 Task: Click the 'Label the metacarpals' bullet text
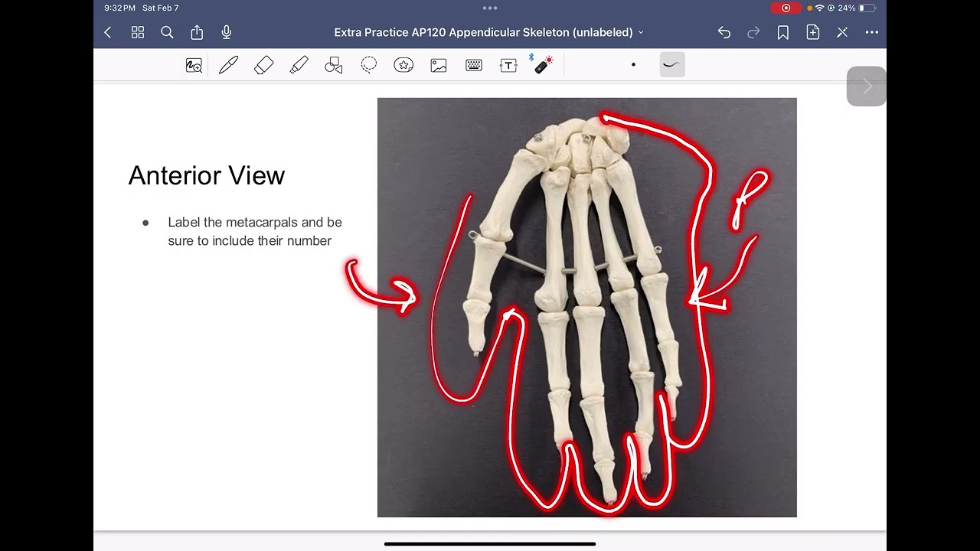pyautogui.click(x=255, y=231)
